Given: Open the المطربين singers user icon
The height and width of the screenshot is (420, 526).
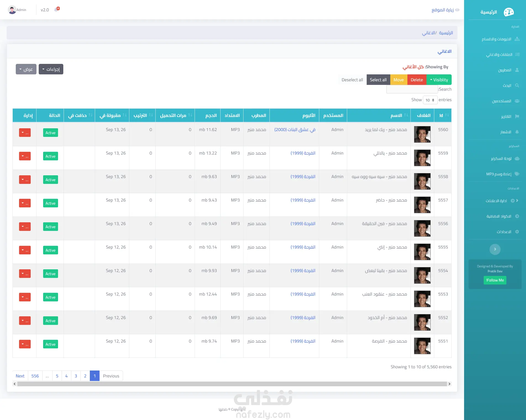Looking at the screenshot, I should (517, 70).
